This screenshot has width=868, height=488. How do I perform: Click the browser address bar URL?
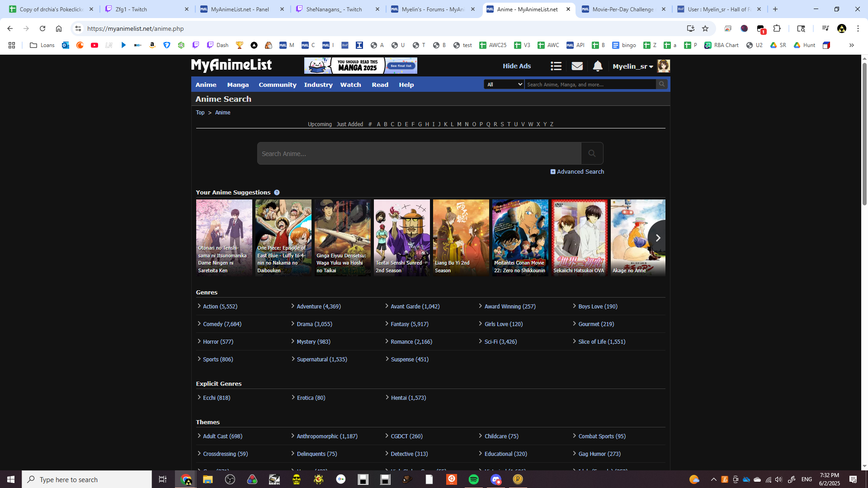[135, 28]
